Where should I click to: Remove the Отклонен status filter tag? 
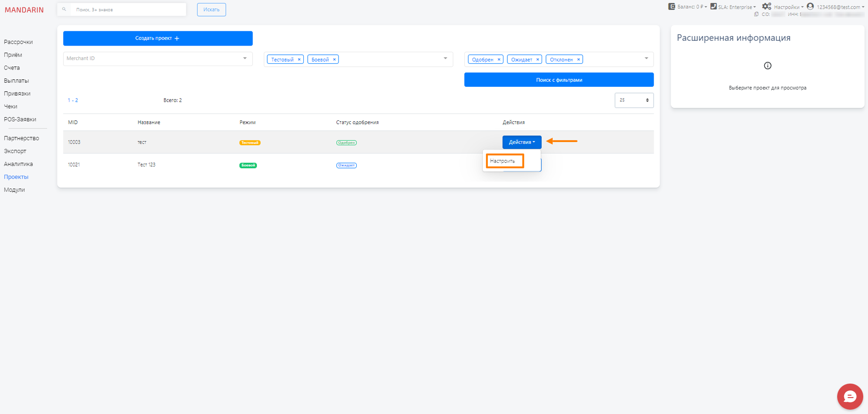pos(578,60)
